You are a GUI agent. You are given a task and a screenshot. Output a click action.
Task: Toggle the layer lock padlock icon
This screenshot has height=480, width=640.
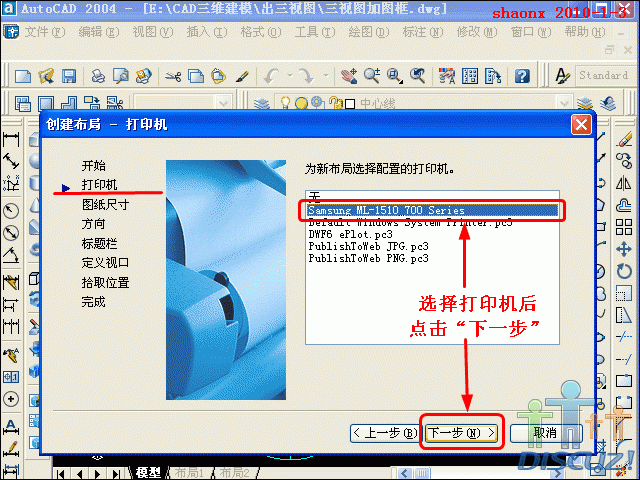336,102
